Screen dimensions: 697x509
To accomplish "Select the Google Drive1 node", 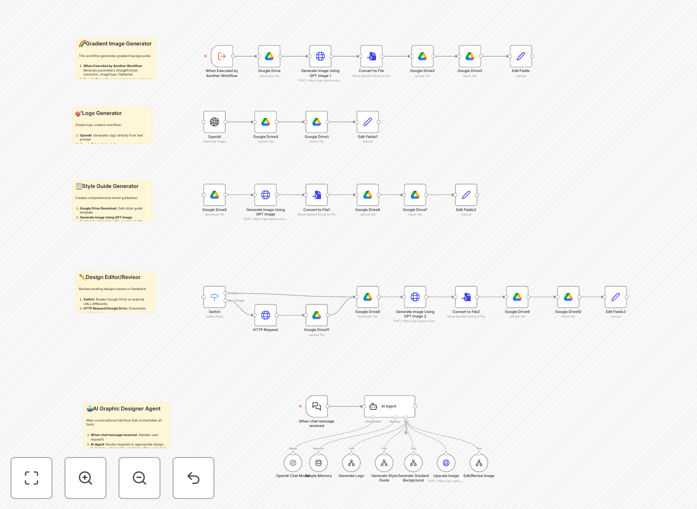I will pos(316,122).
